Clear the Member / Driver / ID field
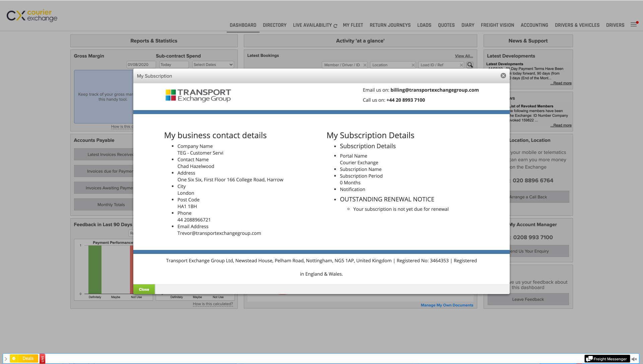Screen dimensions: 643x364 [x=365, y=65]
